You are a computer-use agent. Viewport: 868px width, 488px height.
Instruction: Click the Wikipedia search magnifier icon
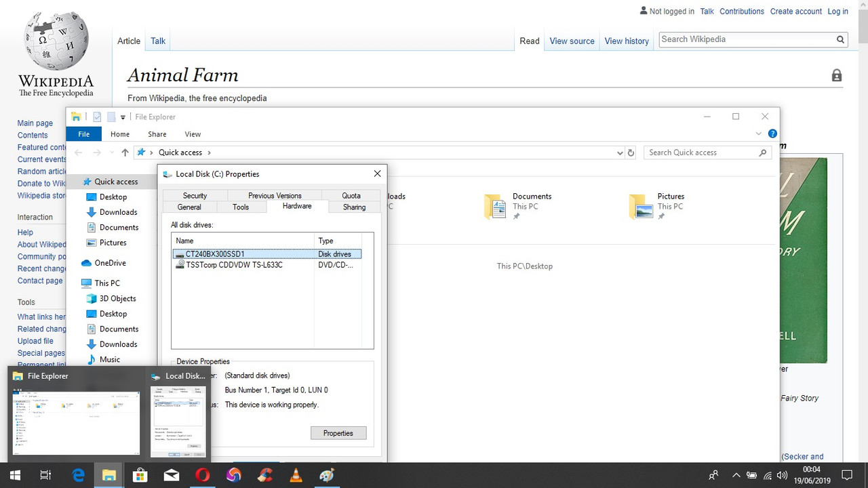coord(840,39)
